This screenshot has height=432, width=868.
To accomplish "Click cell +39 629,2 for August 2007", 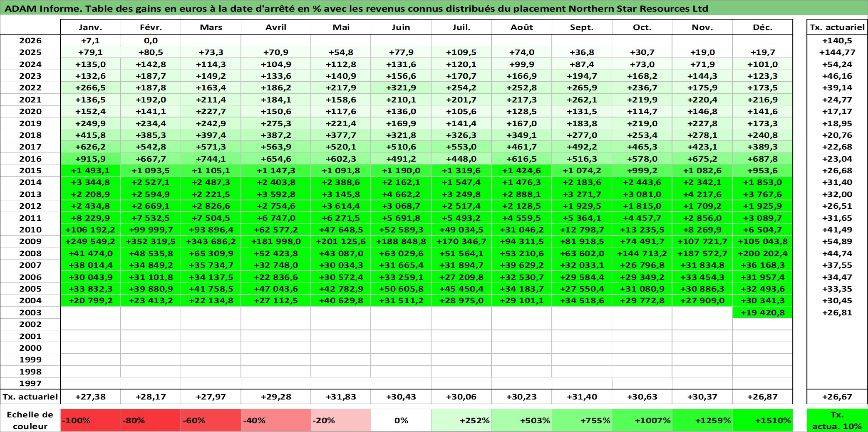I will 522,265.
